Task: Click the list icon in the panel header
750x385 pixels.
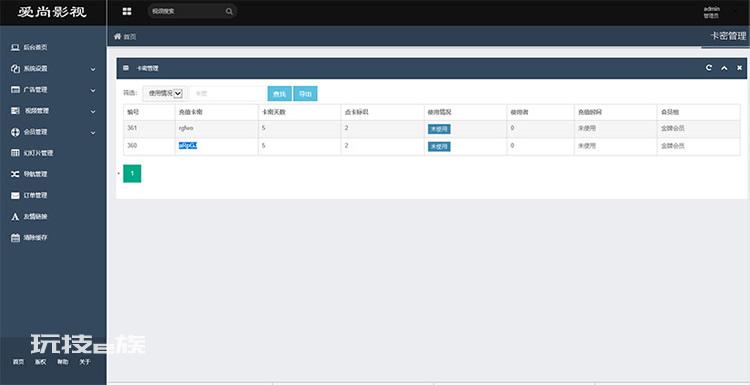Action: coord(126,68)
